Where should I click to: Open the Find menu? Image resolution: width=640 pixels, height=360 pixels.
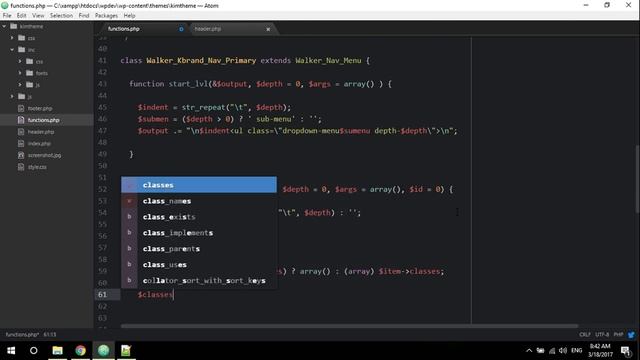[x=84, y=16]
